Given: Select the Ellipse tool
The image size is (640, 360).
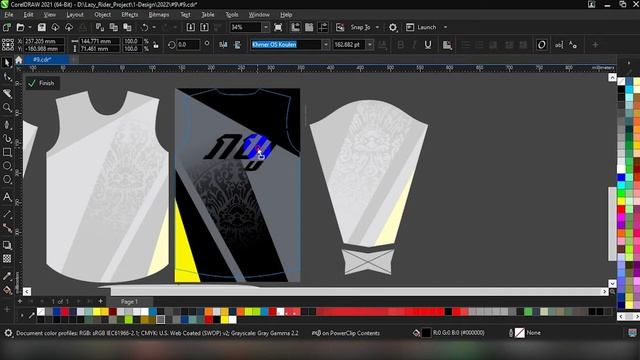Looking at the screenshot, I should [x=7, y=166].
